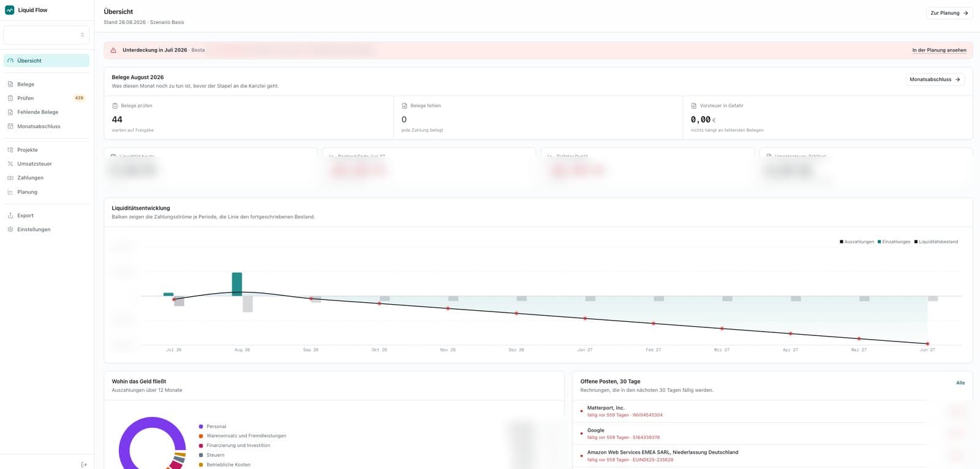Click the Monatsabschluss button in Belege card

click(935, 79)
